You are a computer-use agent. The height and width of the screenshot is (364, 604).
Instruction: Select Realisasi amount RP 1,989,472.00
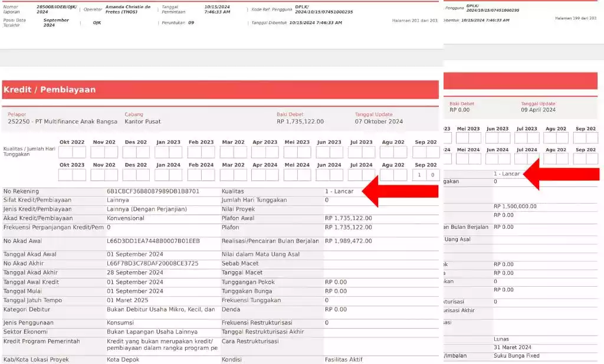(348, 241)
